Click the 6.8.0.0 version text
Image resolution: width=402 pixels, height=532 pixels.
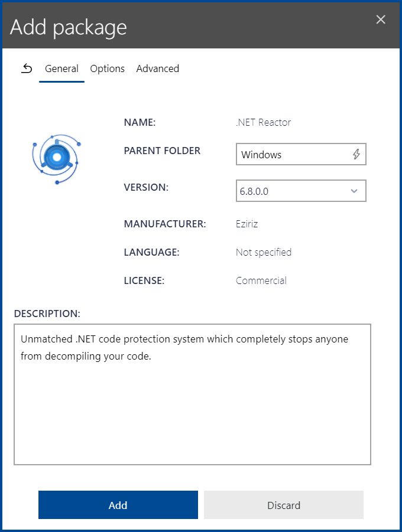[254, 191]
